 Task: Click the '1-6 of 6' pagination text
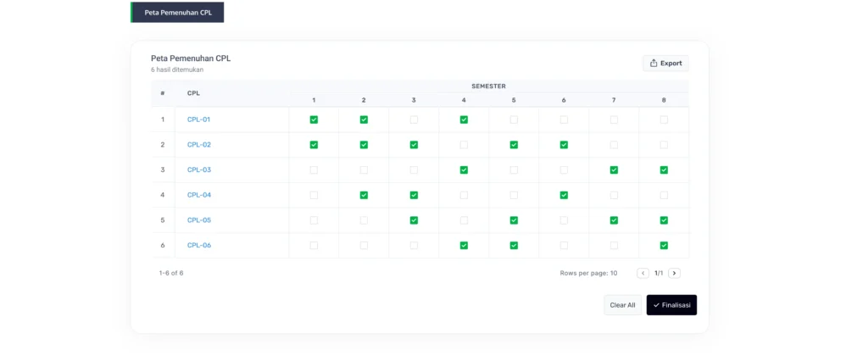(171, 273)
